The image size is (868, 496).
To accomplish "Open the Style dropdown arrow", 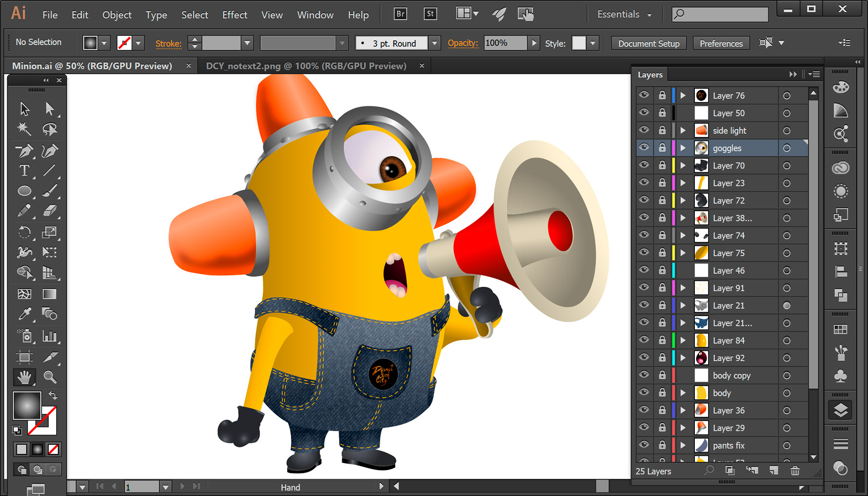I will tap(593, 43).
